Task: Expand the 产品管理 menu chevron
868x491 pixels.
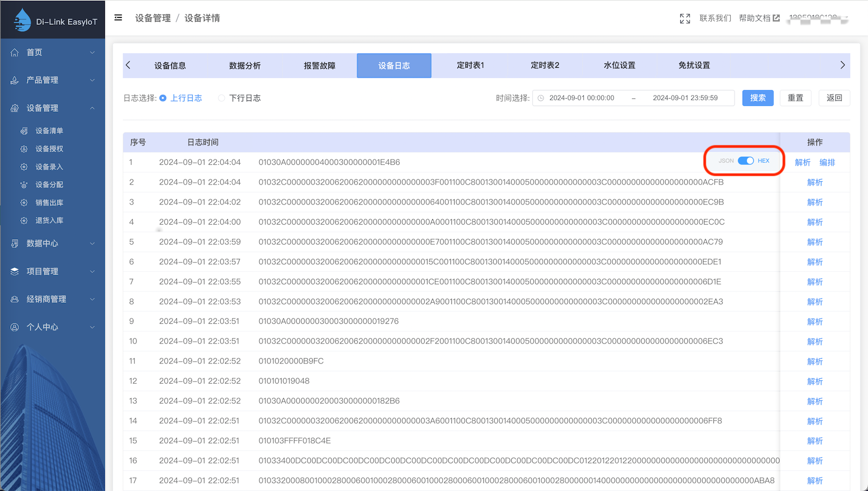Action: [x=92, y=80]
